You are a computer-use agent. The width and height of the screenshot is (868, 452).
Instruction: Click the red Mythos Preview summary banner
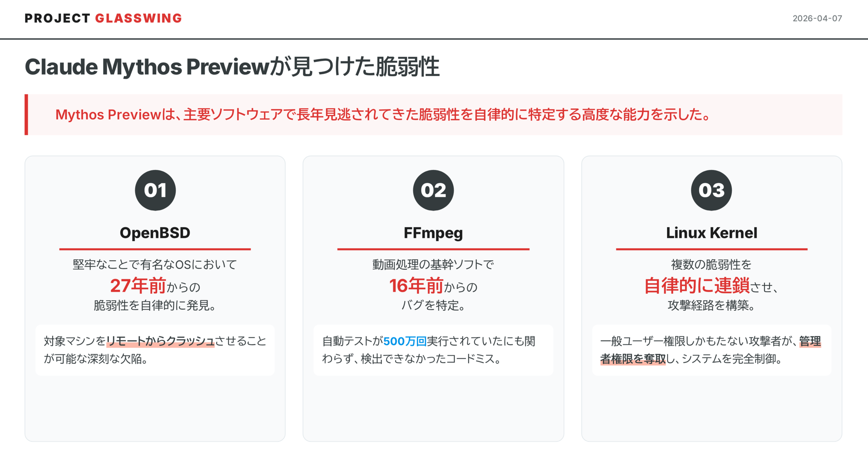pos(433,114)
